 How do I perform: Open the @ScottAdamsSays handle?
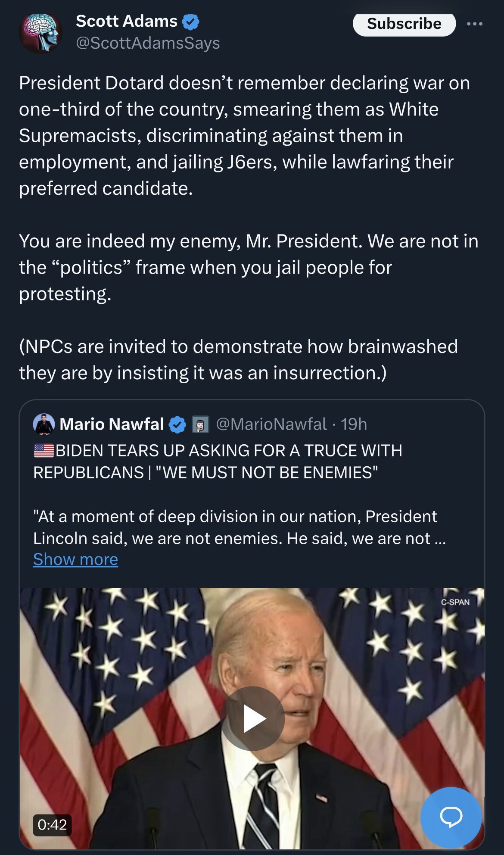pos(148,43)
